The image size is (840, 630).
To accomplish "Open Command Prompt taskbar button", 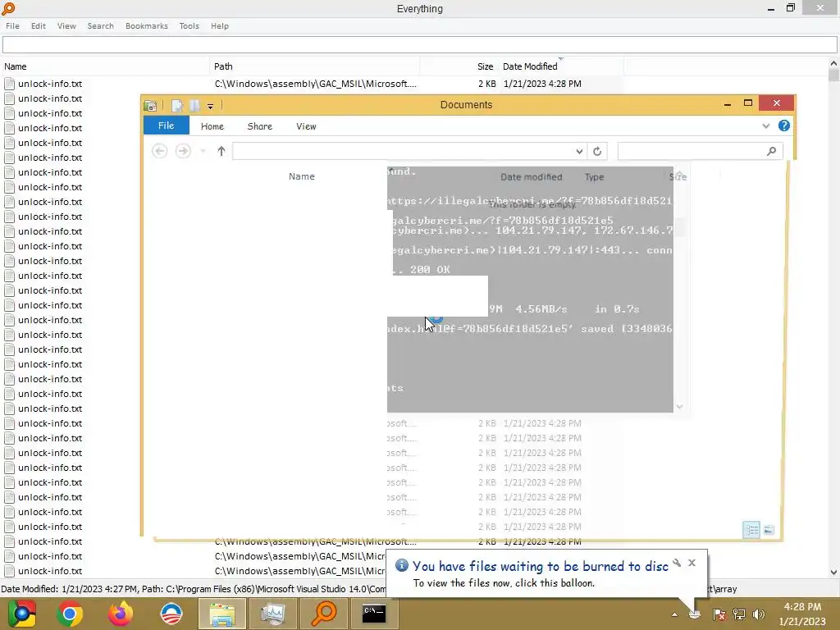I will (374, 614).
